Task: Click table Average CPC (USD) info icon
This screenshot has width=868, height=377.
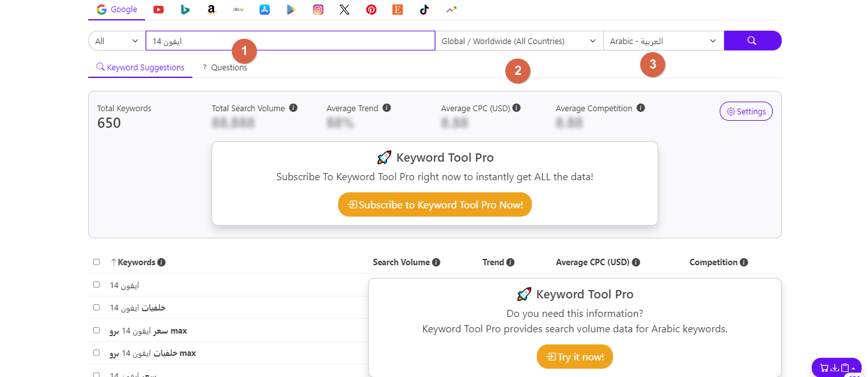Action: coord(636,262)
